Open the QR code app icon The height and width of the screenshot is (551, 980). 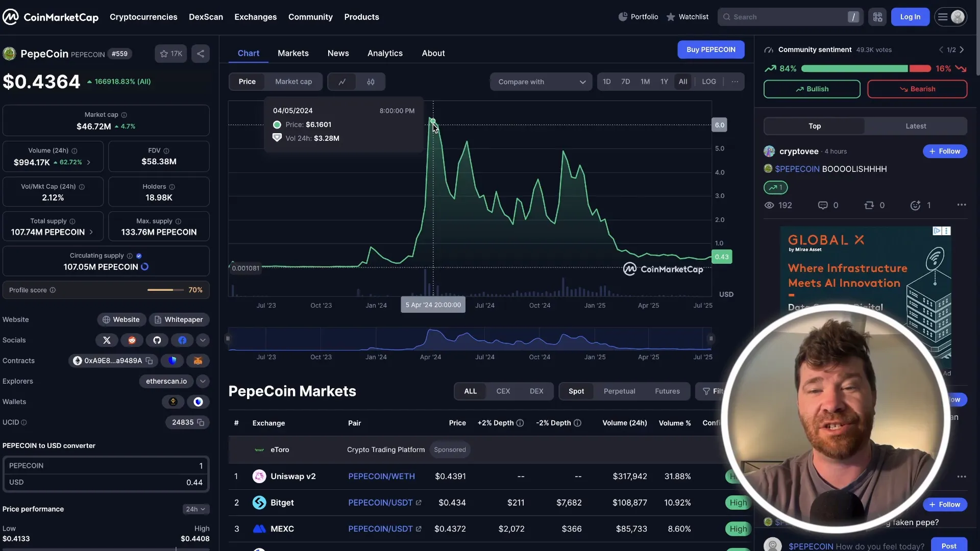pos(877,17)
